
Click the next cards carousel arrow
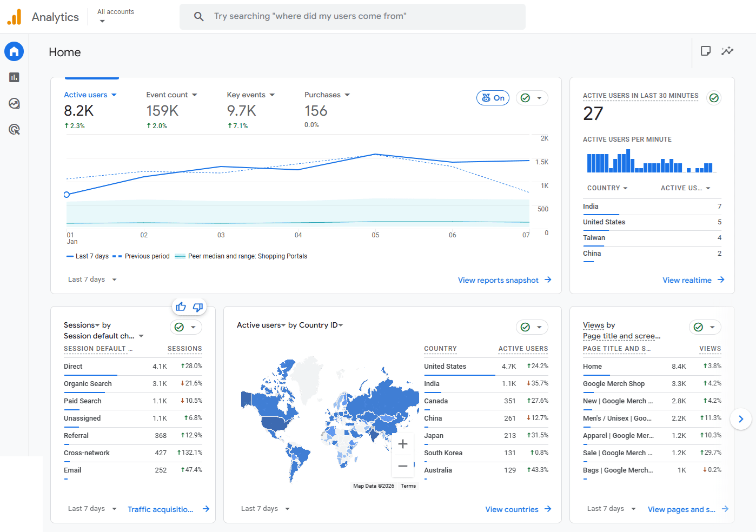pos(741,418)
